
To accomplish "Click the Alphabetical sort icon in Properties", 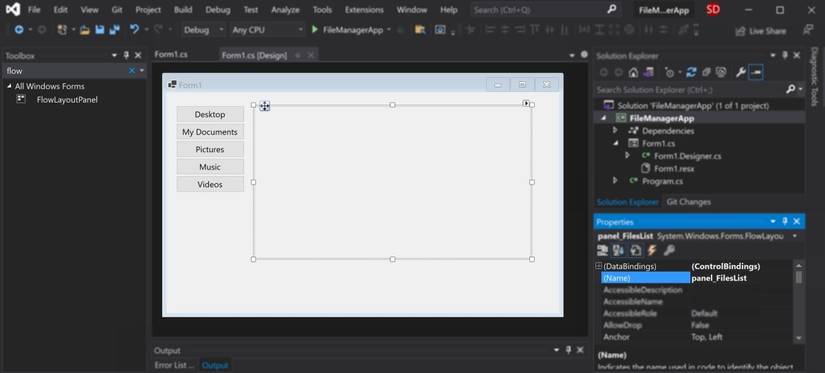I will tap(619, 250).
